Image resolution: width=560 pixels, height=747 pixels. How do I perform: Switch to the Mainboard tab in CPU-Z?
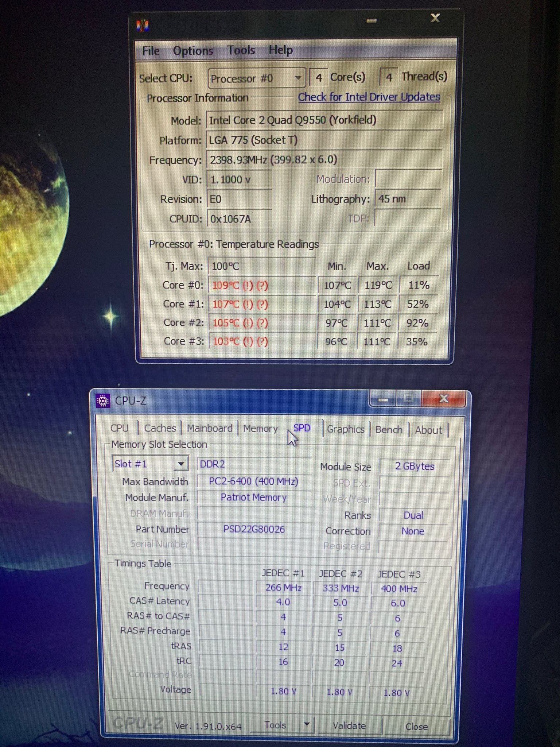[210, 428]
